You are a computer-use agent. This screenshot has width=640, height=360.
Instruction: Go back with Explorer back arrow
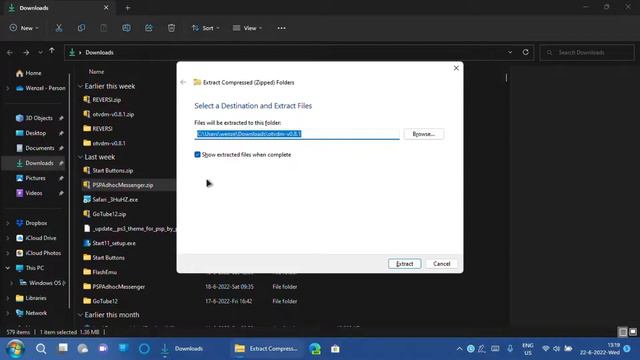pos(10,53)
